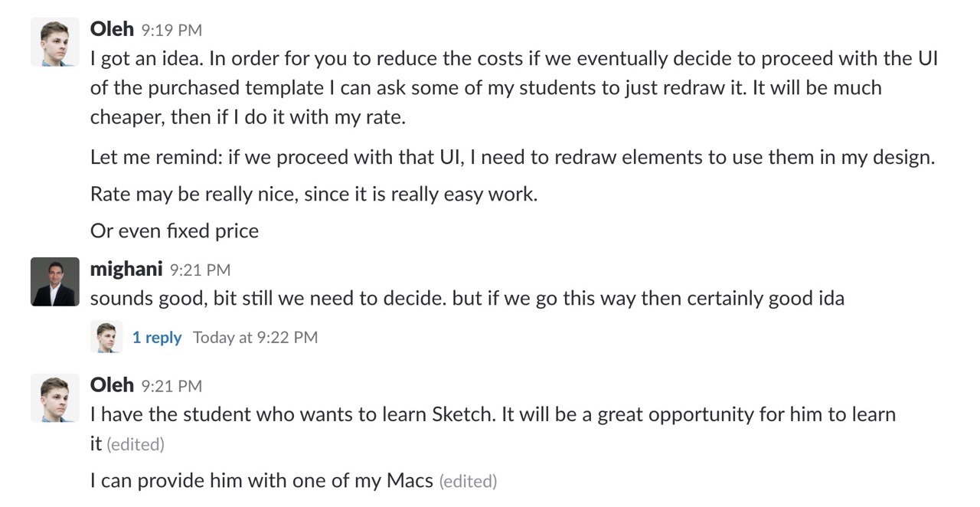The image size is (980, 507).
Task: Click Oleh's avatar beside the 9:19 PM message
Action: (55, 42)
